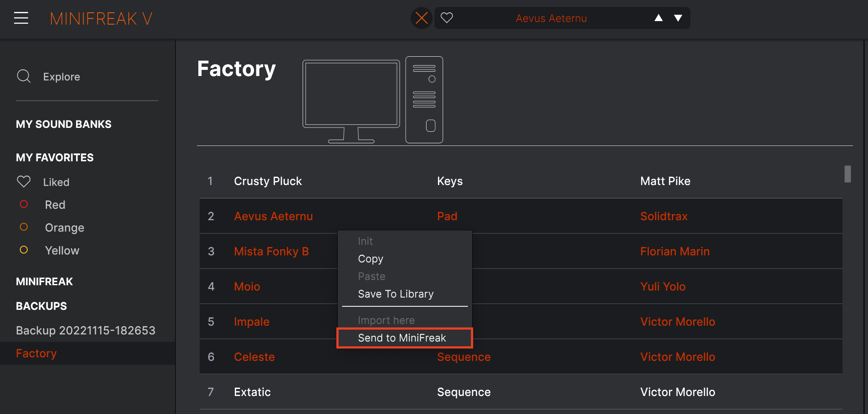Expand the MY SOUND BANKS section

[63, 124]
